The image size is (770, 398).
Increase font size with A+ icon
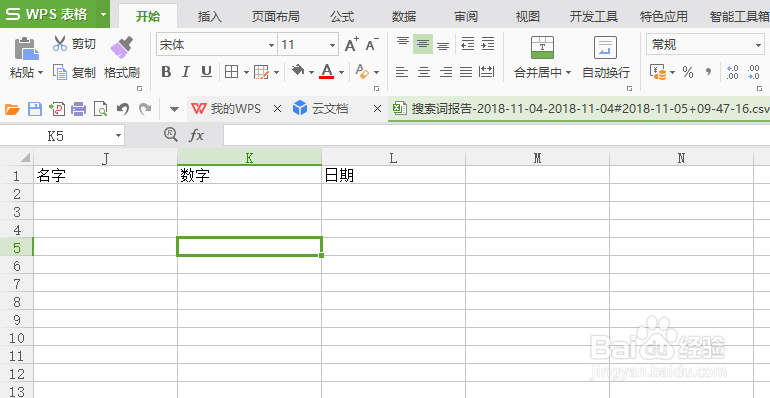pyautogui.click(x=352, y=45)
